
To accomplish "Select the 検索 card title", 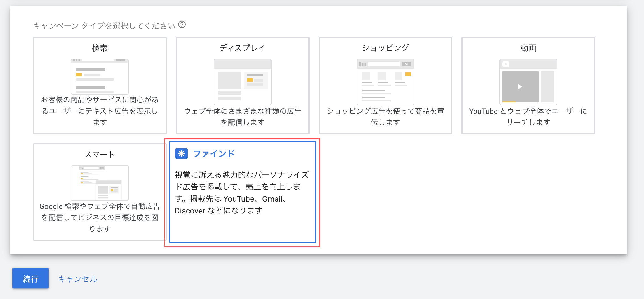I will 100,48.
